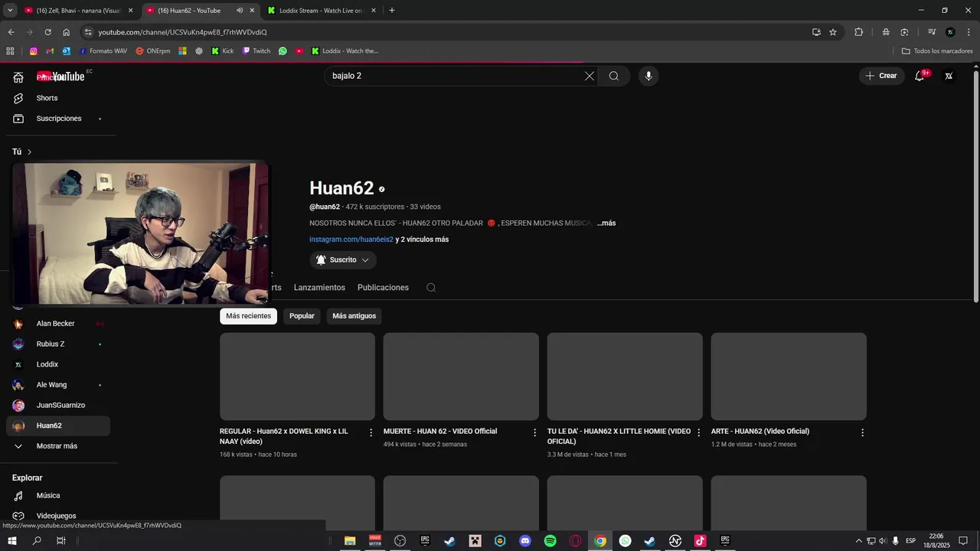980x551 pixels.
Task: Show hidden system tray icons
Action: [858, 541]
